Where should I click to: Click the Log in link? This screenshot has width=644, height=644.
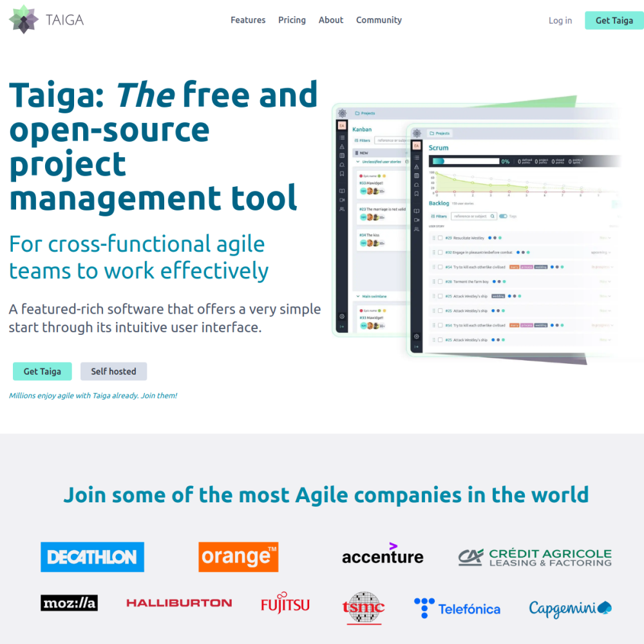click(560, 21)
